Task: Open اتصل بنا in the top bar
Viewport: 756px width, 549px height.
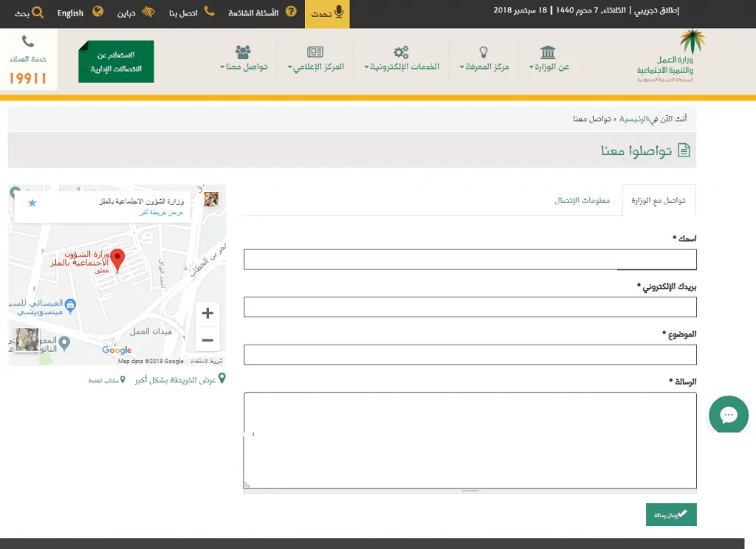Action: pyautogui.click(x=183, y=13)
